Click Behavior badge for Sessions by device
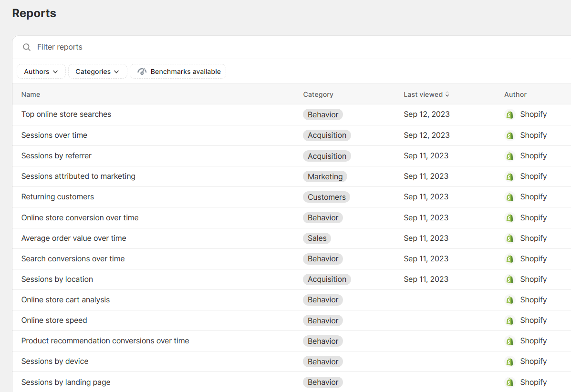 pyautogui.click(x=322, y=362)
